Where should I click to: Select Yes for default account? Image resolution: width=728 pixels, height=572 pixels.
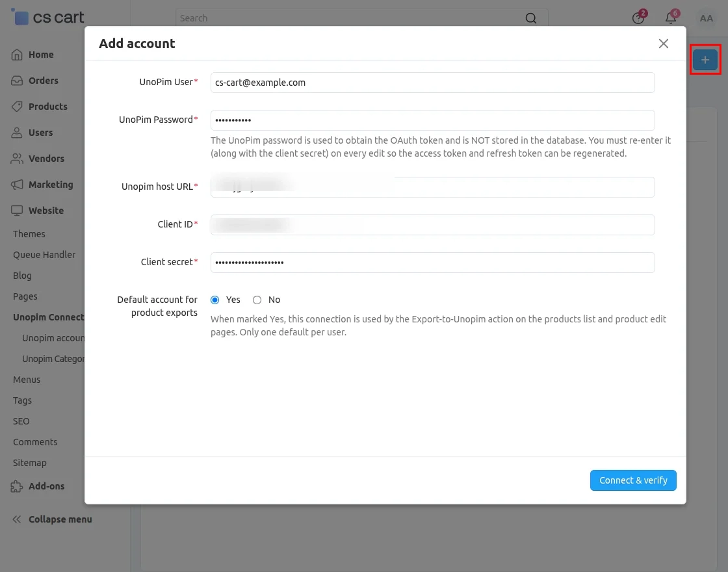tap(215, 300)
